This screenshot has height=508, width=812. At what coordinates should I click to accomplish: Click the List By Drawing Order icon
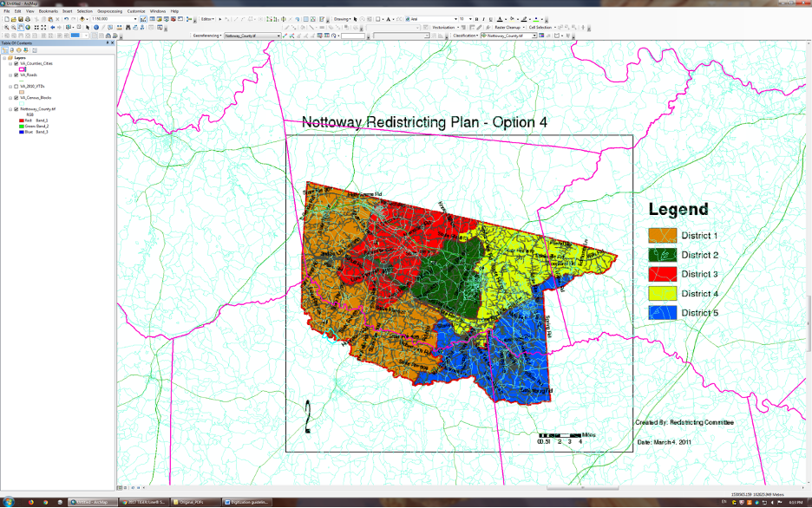(x=4, y=50)
